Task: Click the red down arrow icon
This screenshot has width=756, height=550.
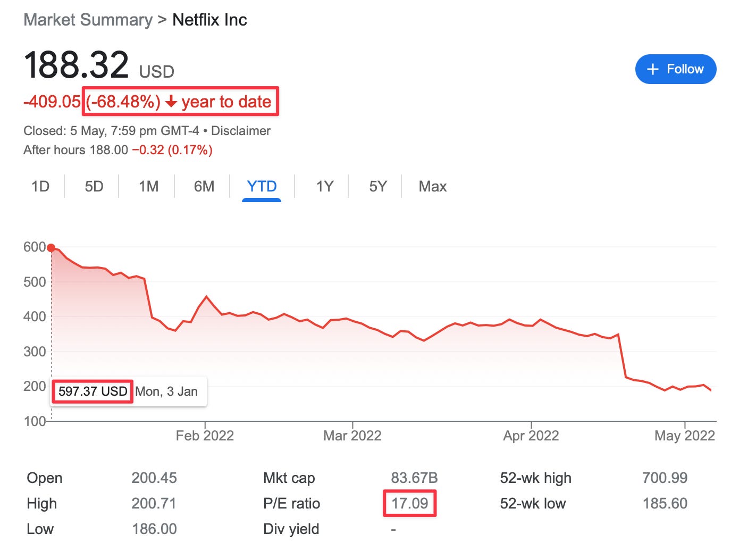Action: tap(171, 102)
